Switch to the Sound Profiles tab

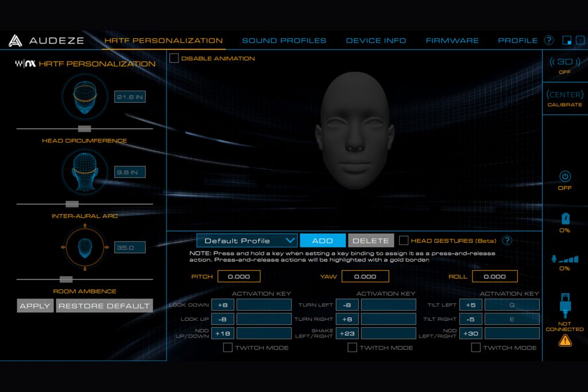pos(284,41)
